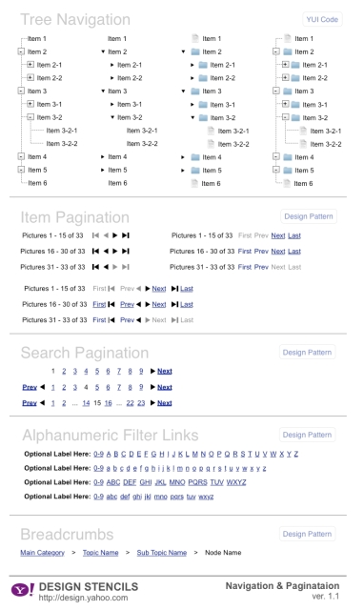Screen dimensions: 364x610
Task: Click the MNO filter link
Action: [177, 482]
